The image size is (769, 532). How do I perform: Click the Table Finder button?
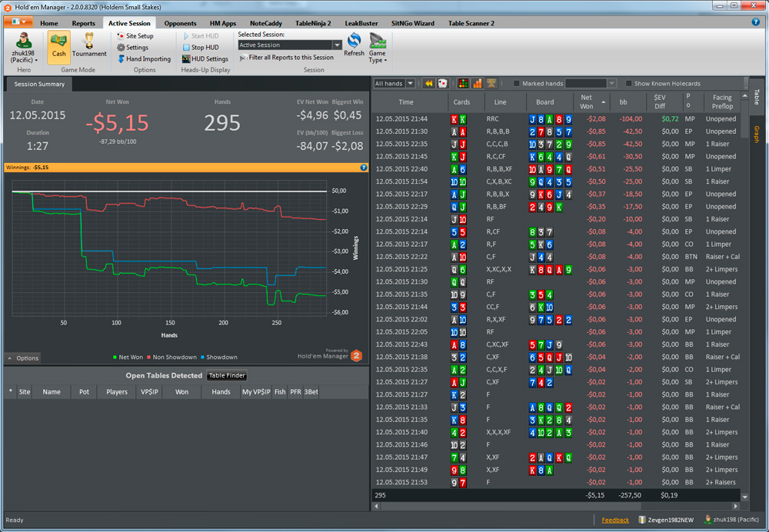[x=227, y=376]
